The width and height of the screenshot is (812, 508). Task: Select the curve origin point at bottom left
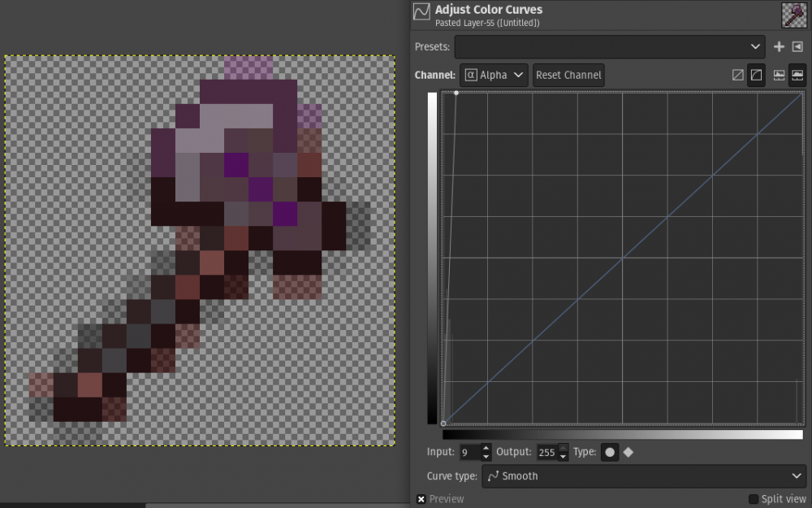pyautogui.click(x=443, y=423)
